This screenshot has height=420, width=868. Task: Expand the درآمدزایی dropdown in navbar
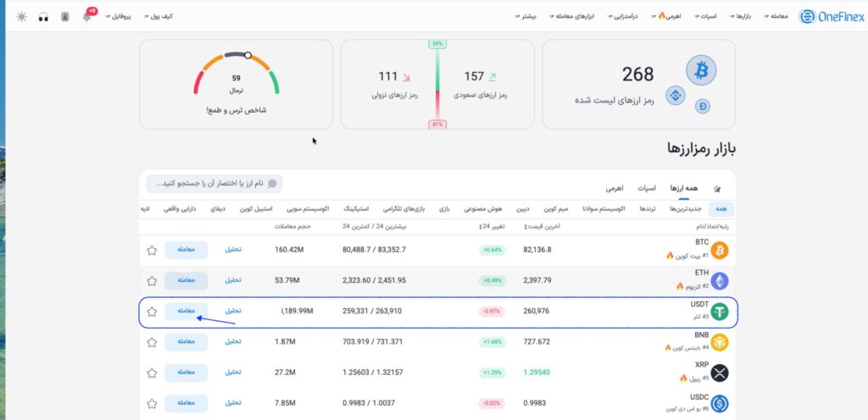(623, 17)
